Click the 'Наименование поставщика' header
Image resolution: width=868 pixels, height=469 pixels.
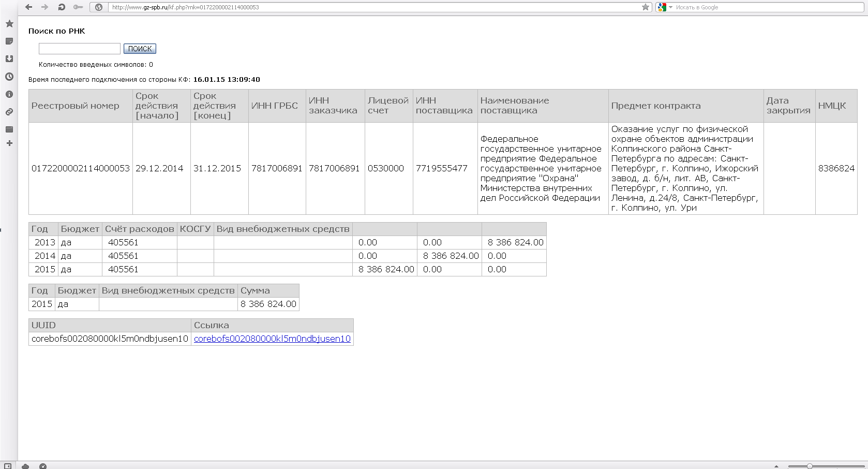(x=543, y=106)
